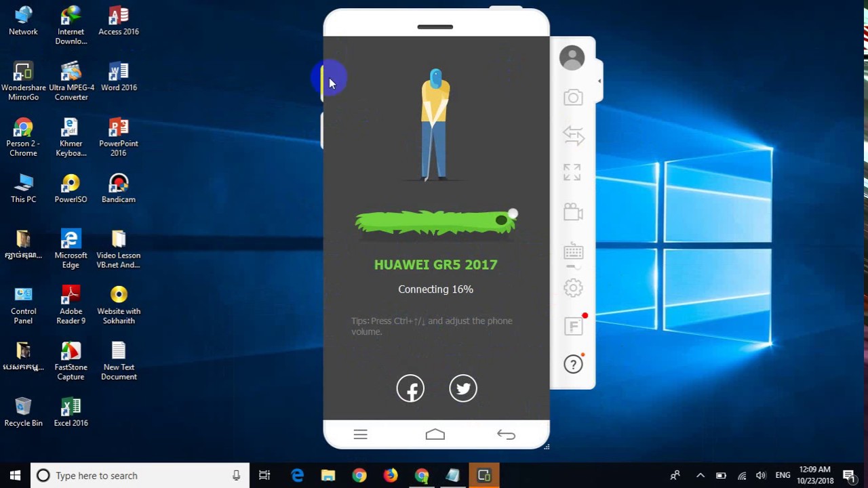Click the Connecting 16% status text
This screenshot has height=488, width=868.
coord(435,289)
